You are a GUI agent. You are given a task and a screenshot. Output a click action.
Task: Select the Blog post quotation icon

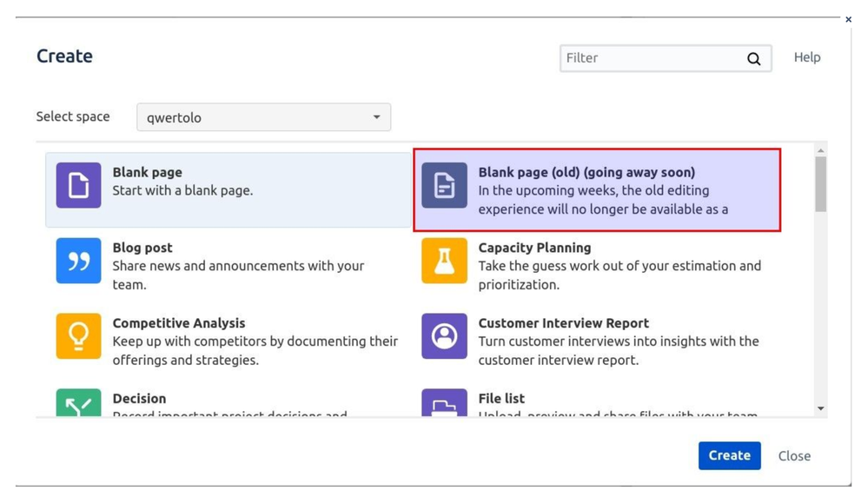click(78, 261)
